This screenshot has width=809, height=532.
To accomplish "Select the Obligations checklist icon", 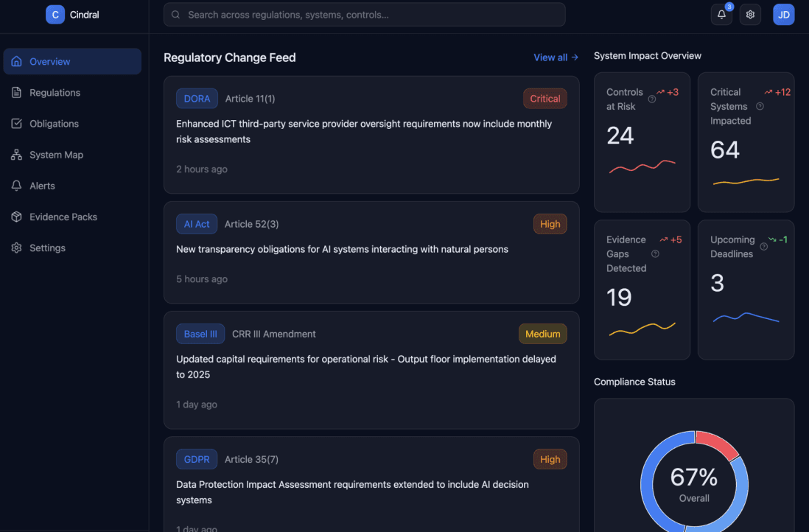I will click(16, 123).
